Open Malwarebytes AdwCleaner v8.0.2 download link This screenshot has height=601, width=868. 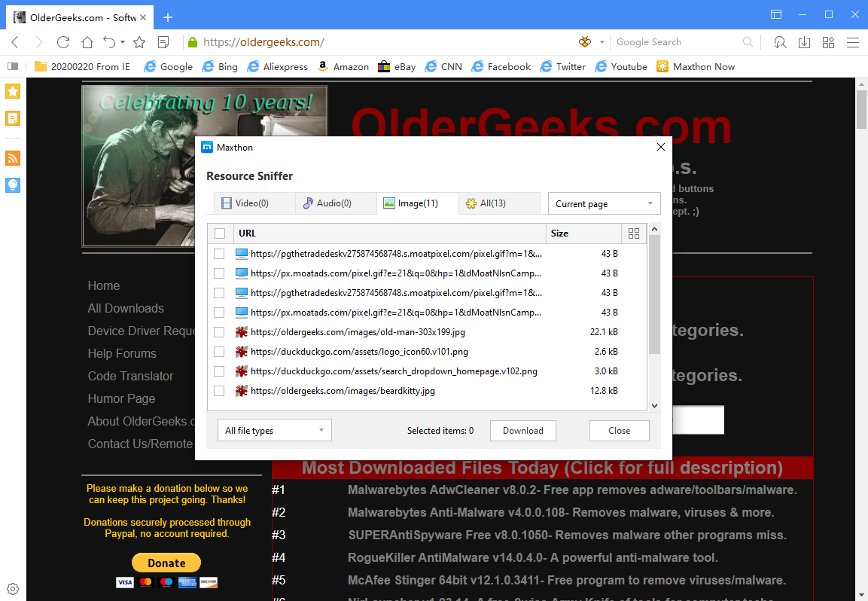(572, 490)
